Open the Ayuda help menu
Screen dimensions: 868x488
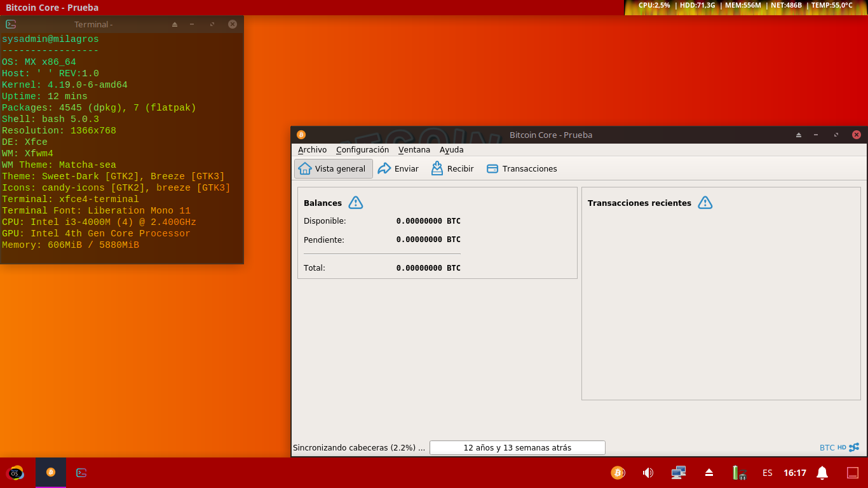(451, 150)
